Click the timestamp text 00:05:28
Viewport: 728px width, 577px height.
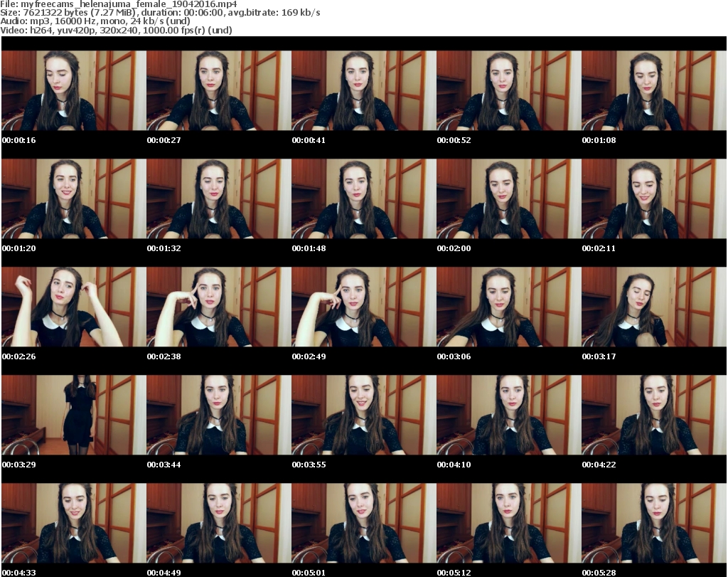pos(599,572)
